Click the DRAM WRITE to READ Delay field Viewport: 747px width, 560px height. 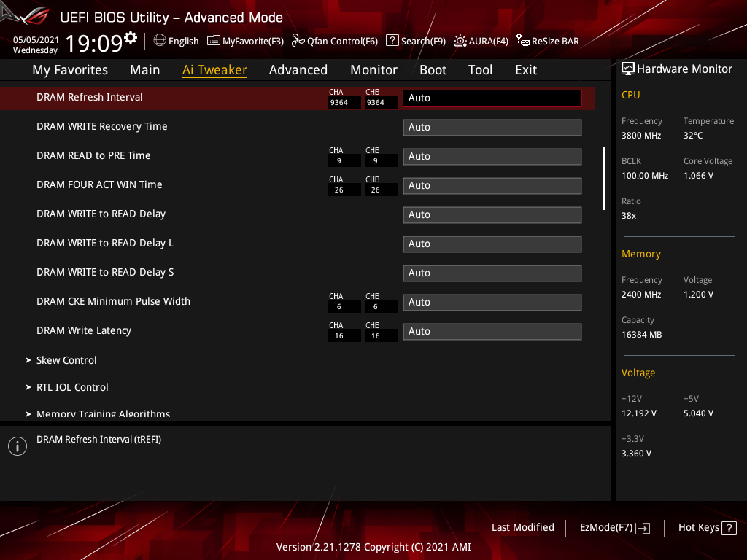point(492,215)
